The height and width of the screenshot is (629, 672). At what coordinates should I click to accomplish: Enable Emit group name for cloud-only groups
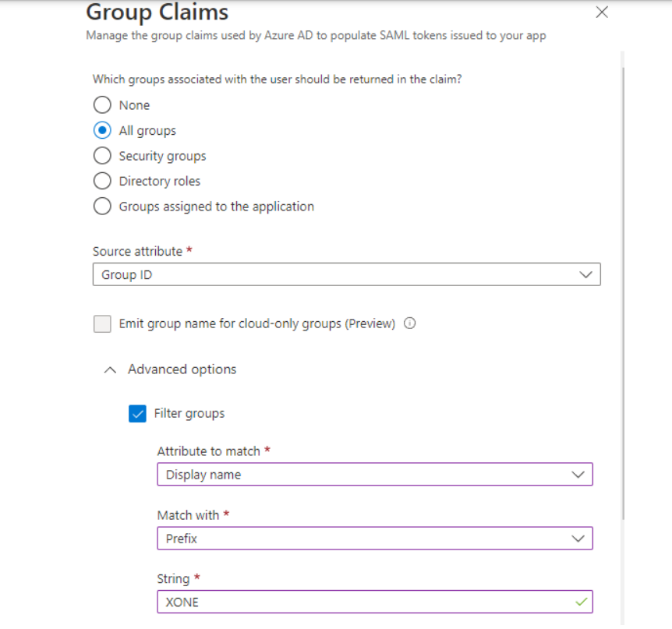click(102, 324)
